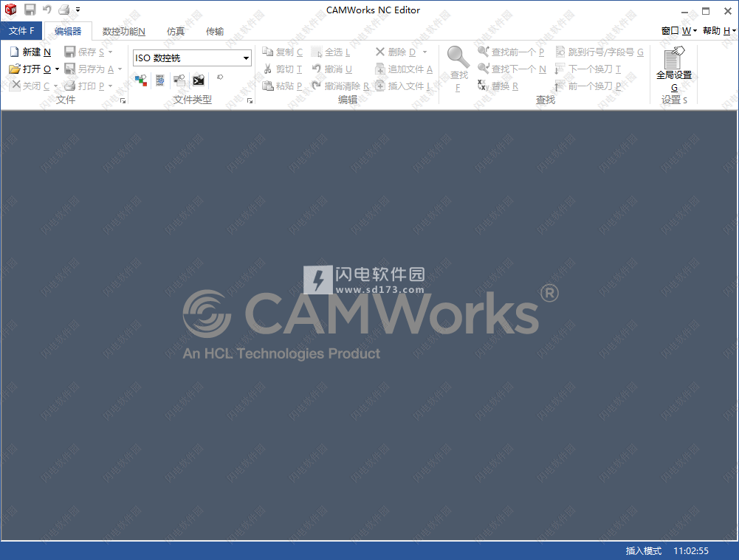The height and width of the screenshot is (560, 739).
Task: Click the 跳到行号/字段号 G go-to button
Action: click(x=599, y=52)
